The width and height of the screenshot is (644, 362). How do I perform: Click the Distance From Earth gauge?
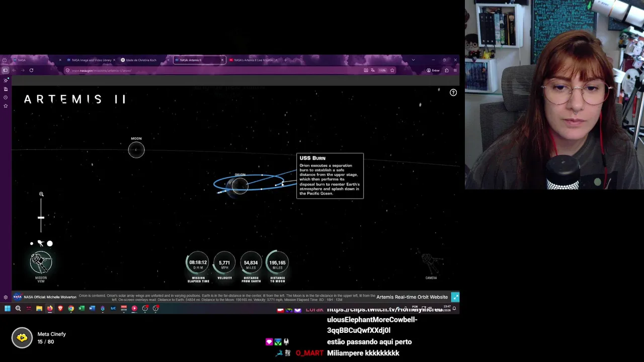click(251, 263)
